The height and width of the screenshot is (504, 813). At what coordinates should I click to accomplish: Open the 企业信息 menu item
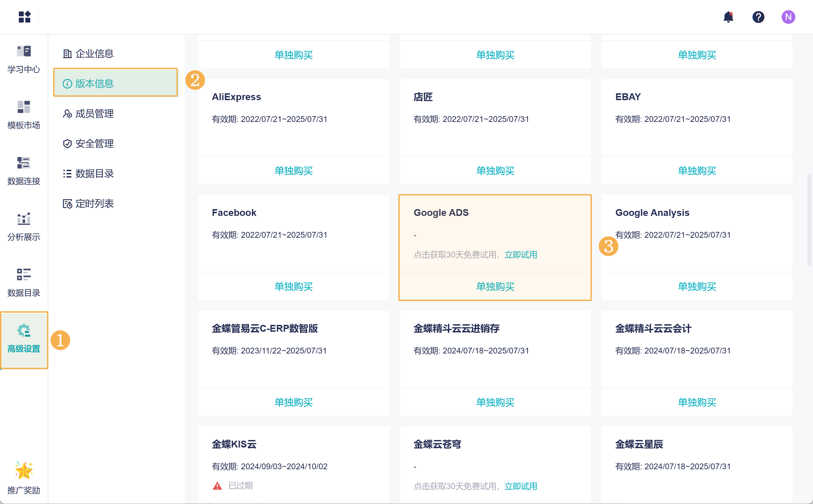pos(94,54)
